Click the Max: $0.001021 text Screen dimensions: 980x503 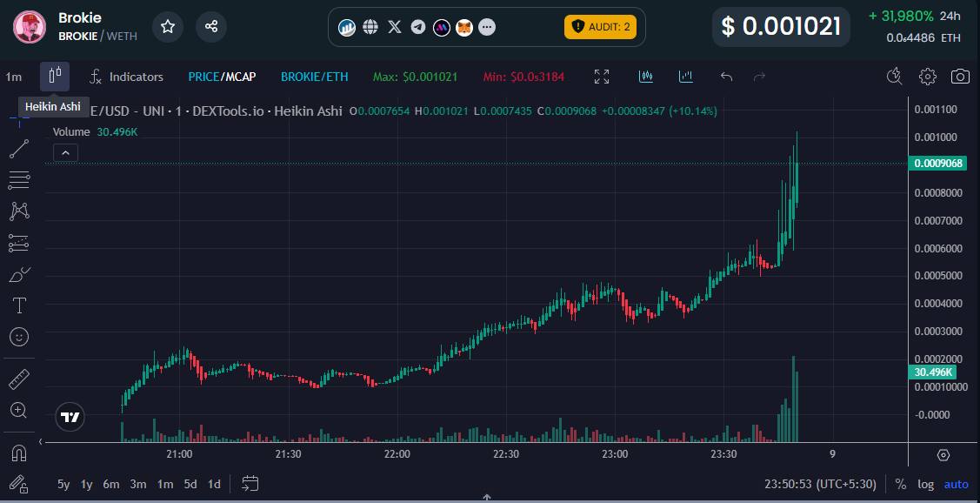pyautogui.click(x=416, y=77)
